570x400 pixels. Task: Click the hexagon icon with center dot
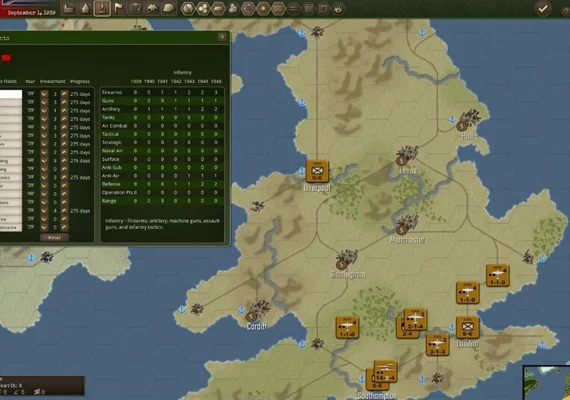(263, 8)
